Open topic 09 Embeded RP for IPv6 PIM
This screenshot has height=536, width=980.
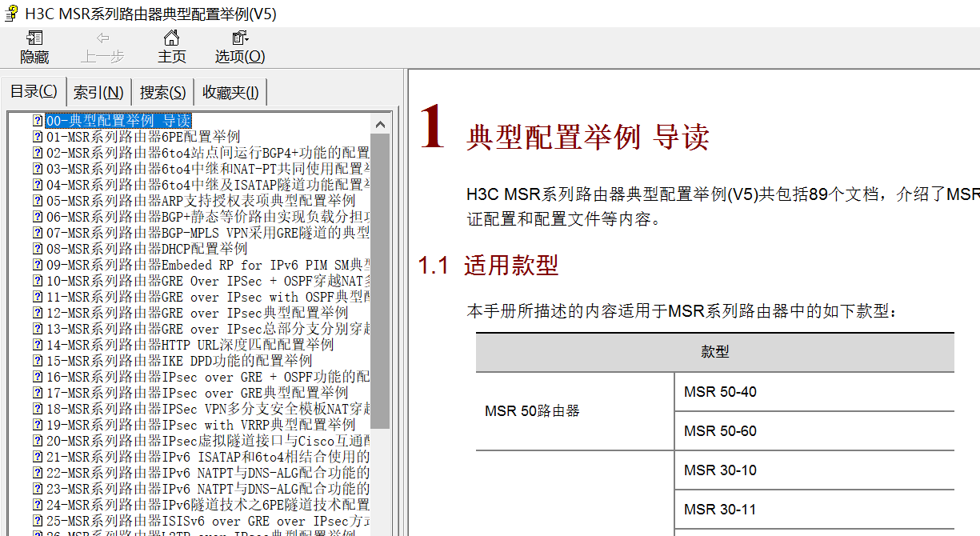click(207, 265)
